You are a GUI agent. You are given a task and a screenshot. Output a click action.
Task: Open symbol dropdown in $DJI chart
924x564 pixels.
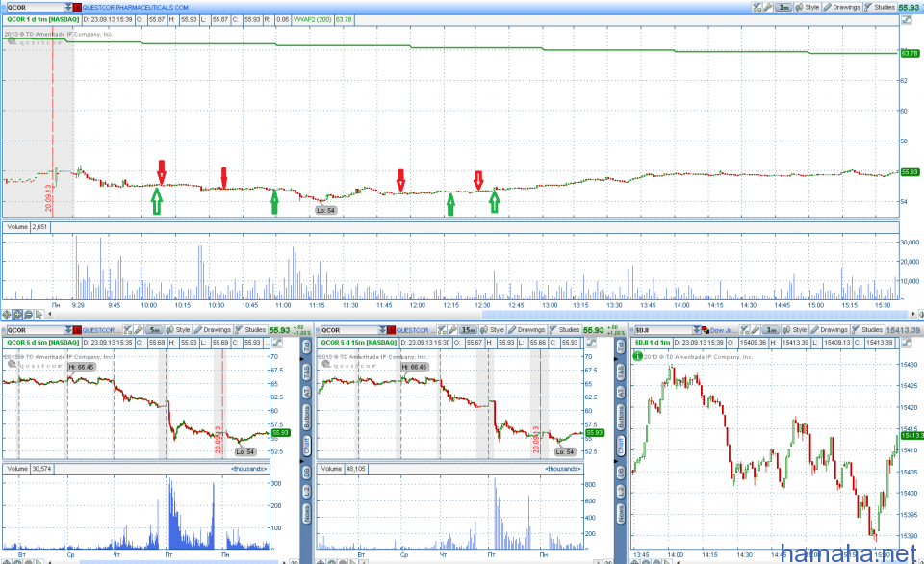point(697,330)
